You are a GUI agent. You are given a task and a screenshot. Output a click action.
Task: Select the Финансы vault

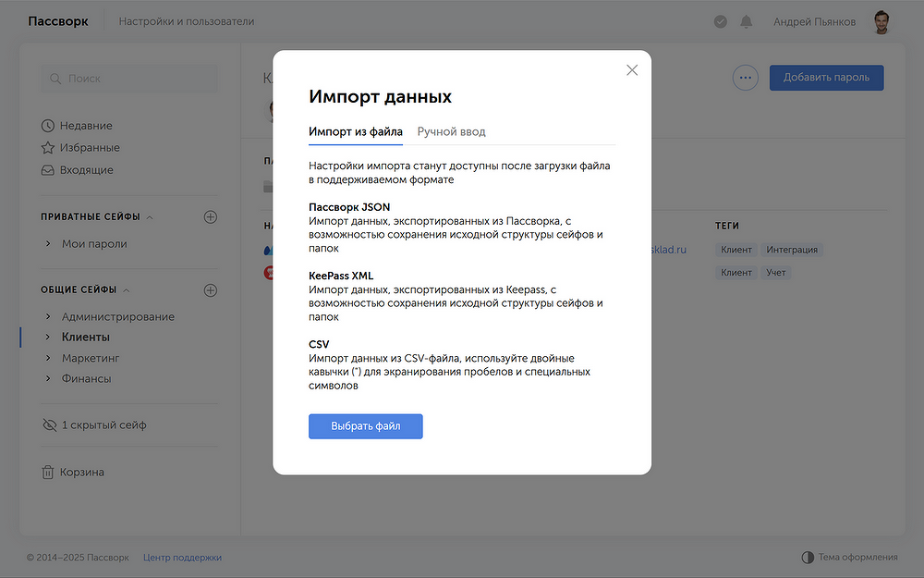(x=86, y=378)
